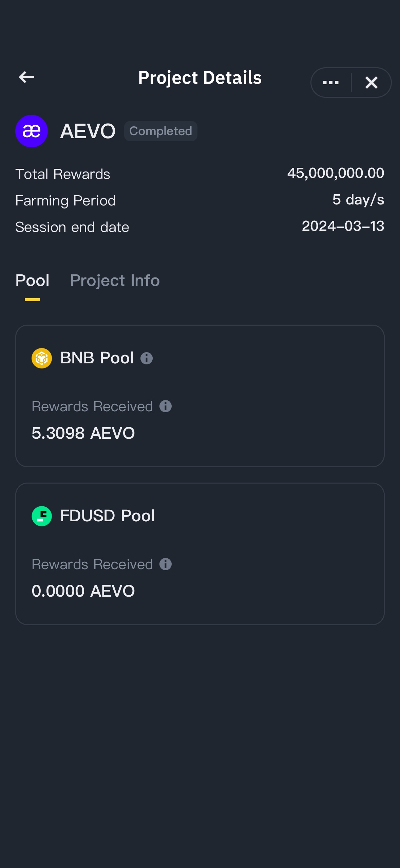This screenshot has height=868, width=400.
Task: Open the FDUSD Pool card
Action: tap(200, 554)
